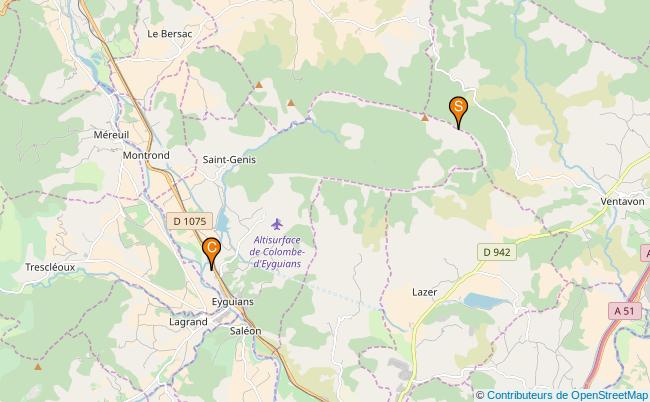650x402 pixels.
Task: Select the Lagrand town label
Action: 188,322
